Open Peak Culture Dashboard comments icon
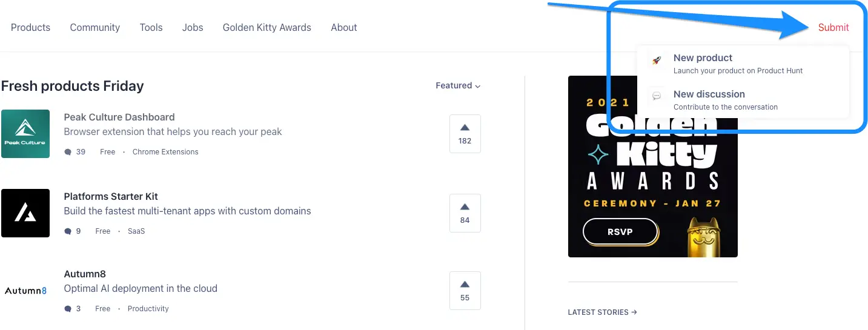 click(x=68, y=152)
